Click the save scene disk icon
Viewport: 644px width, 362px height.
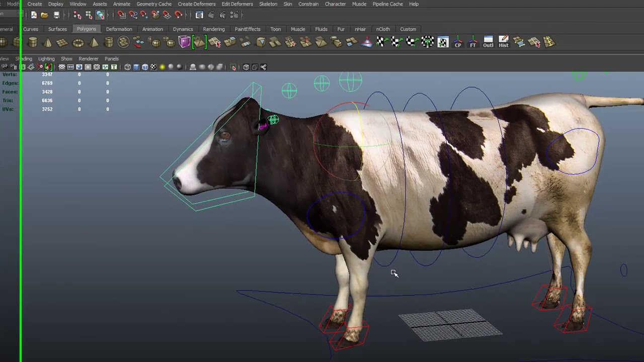click(x=56, y=15)
